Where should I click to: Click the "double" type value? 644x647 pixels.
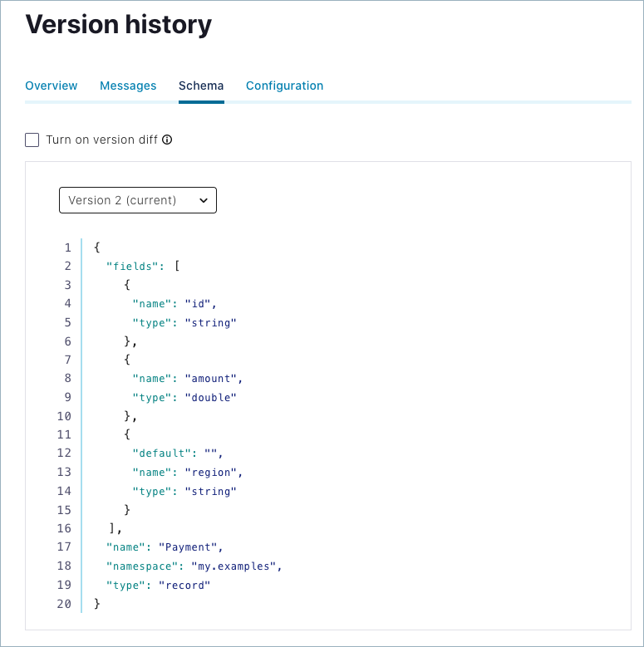click(x=210, y=397)
